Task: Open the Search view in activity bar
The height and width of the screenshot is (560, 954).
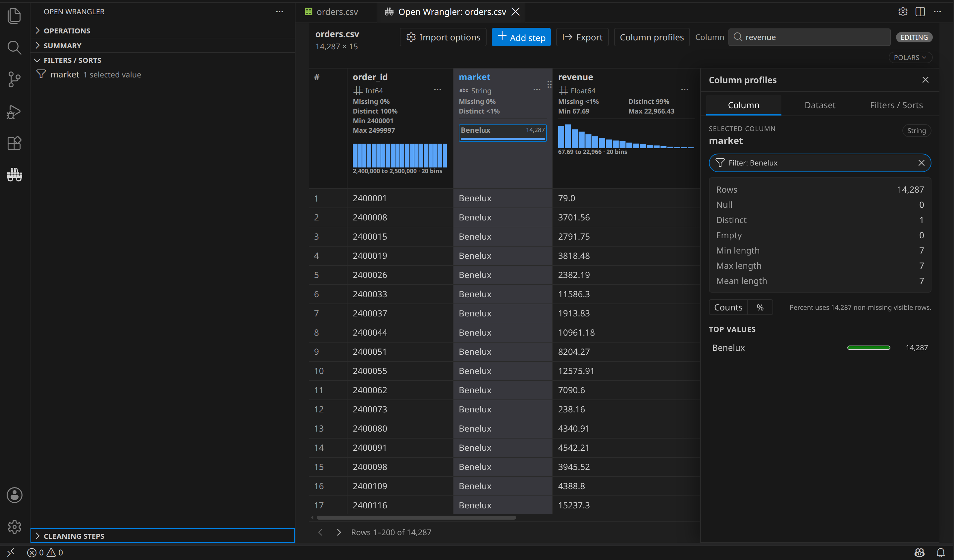Action: pos(14,47)
